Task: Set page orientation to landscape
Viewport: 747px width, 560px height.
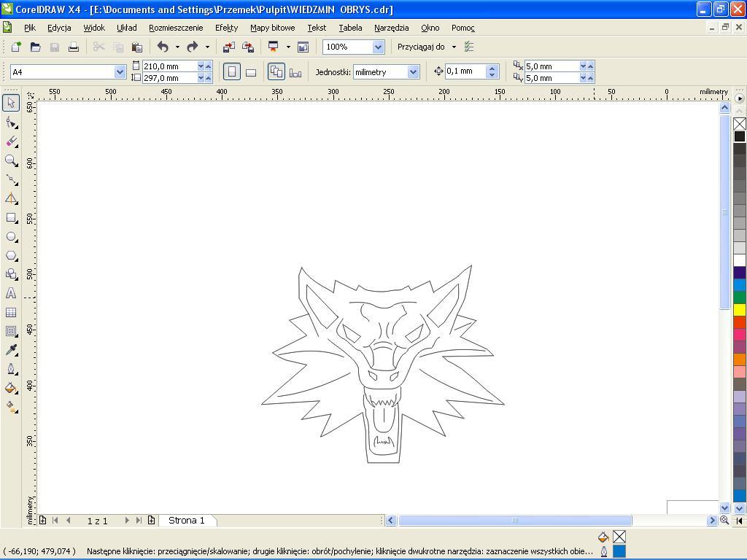Action: coord(251,72)
